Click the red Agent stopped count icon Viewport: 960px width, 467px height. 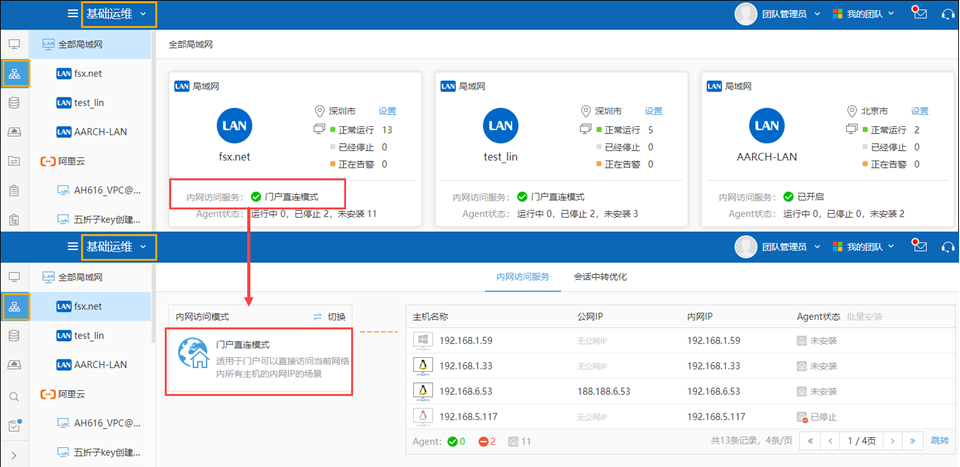tap(485, 440)
